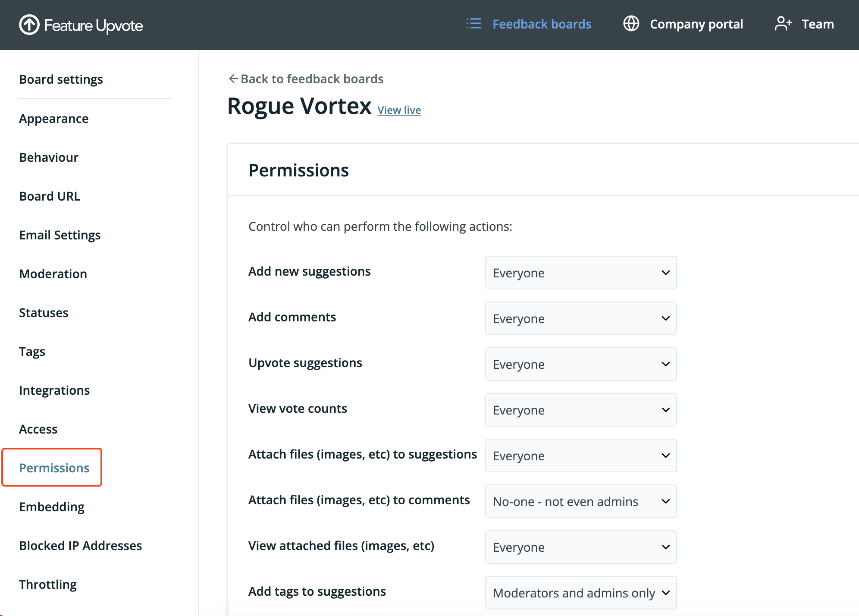
Task: Open Attach files to comments dropdown
Action: 580,501
